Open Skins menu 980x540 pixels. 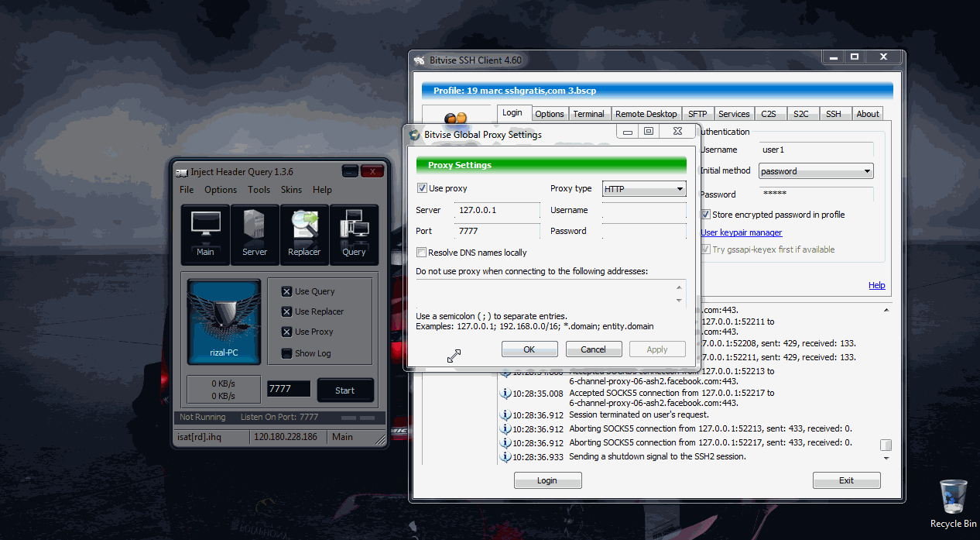[291, 190]
